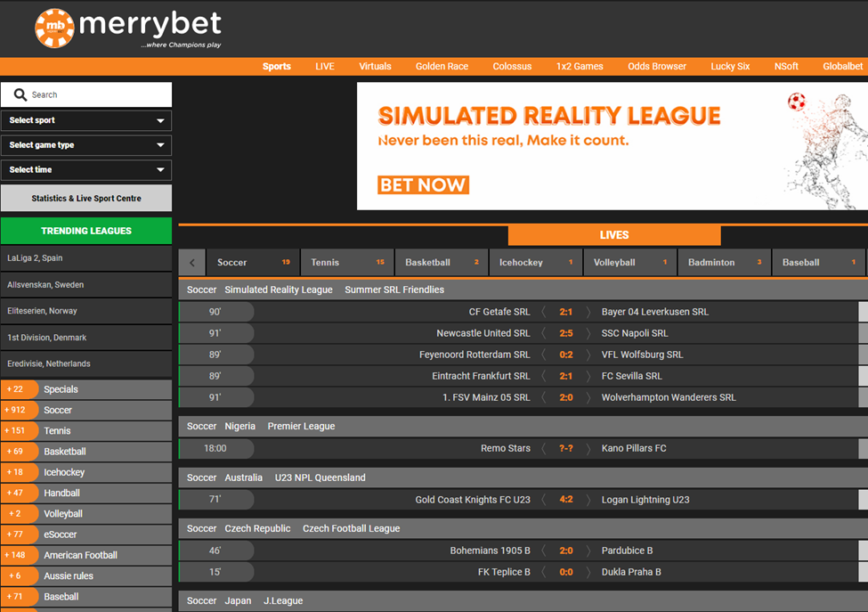868x612 pixels.
Task: Open Statistics & Live Sport Centre
Action: (86, 199)
